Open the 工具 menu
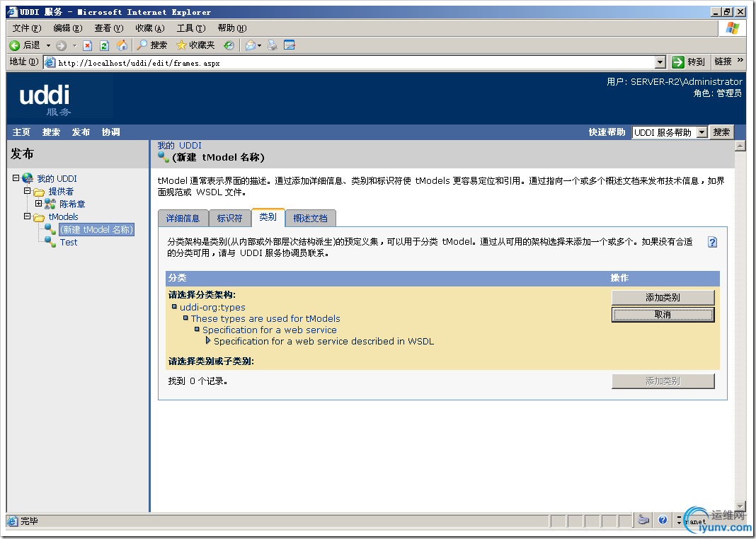Image resolution: width=756 pixels, height=539 pixels. pyautogui.click(x=191, y=28)
